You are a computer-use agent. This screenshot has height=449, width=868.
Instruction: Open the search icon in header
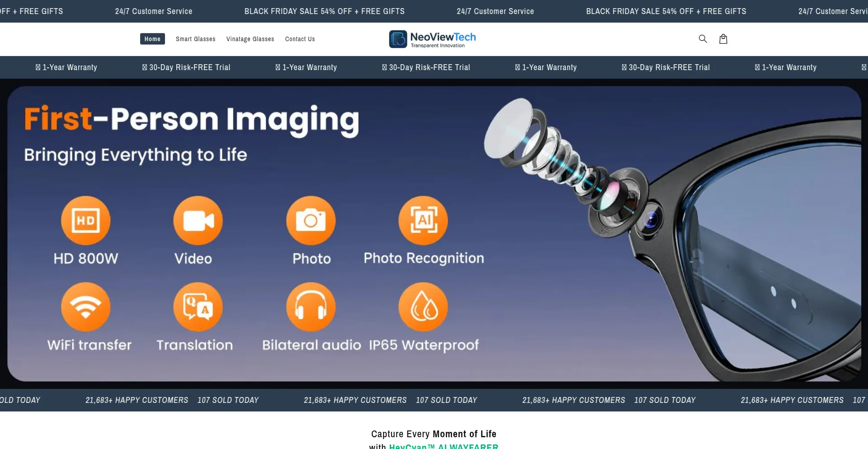pyautogui.click(x=703, y=39)
